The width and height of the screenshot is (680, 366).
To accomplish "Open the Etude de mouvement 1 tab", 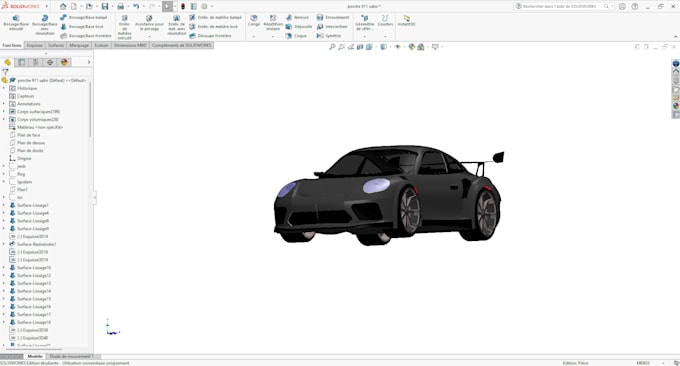I will point(72,356).
